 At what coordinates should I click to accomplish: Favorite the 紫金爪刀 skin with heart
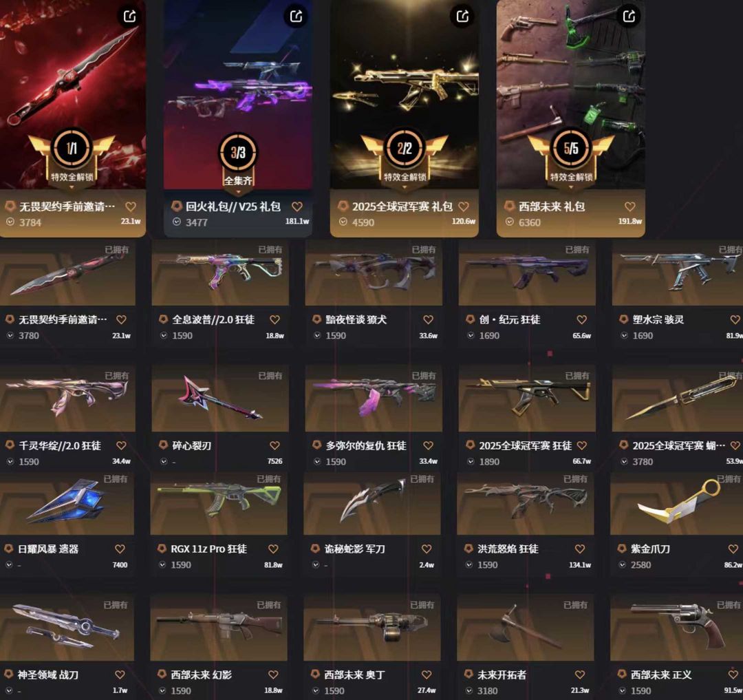pyautogui.click(x=733, y=549)
